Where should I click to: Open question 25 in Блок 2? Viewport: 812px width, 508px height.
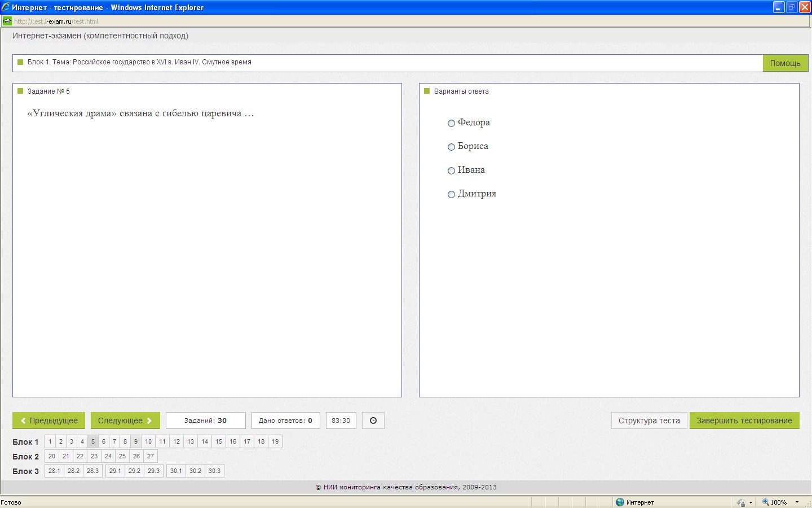click(122, 456)
